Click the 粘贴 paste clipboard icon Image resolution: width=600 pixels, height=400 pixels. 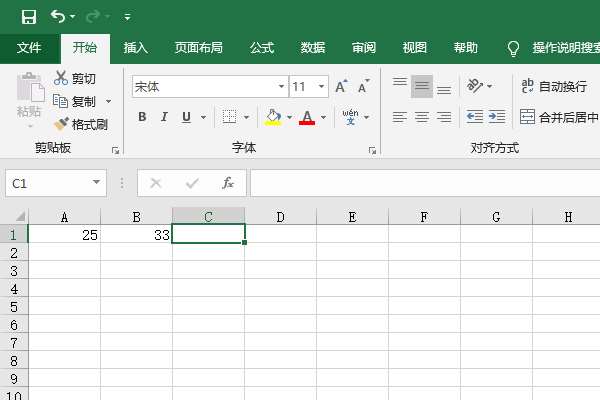click(x=30, y=87)
